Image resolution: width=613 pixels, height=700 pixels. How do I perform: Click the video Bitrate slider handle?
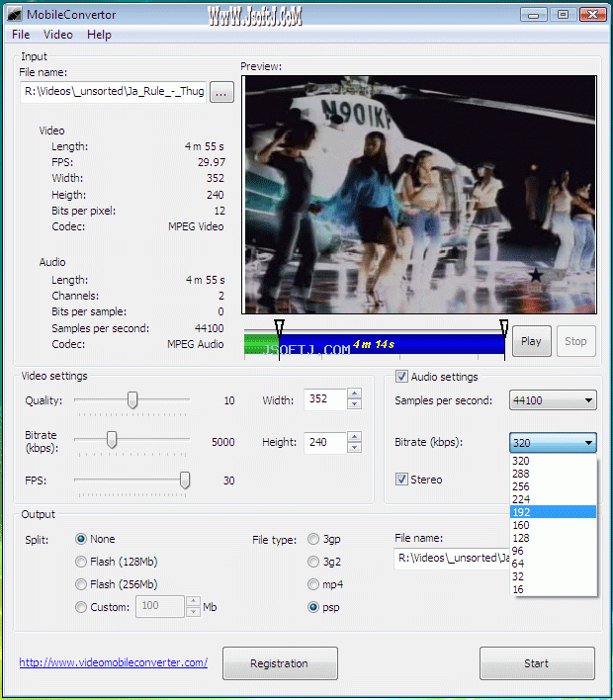(112, 439)
